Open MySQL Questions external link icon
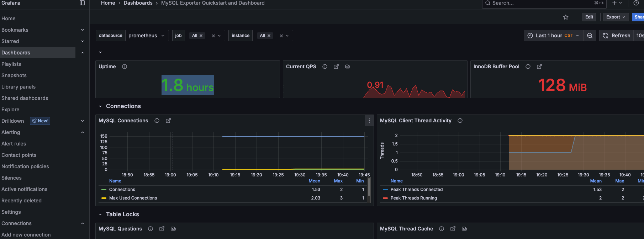 [x=162, y=229]
